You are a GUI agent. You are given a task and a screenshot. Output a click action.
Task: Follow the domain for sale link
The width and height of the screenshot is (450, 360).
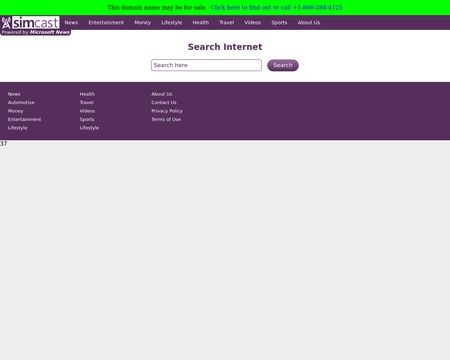[x=276, y=7]
